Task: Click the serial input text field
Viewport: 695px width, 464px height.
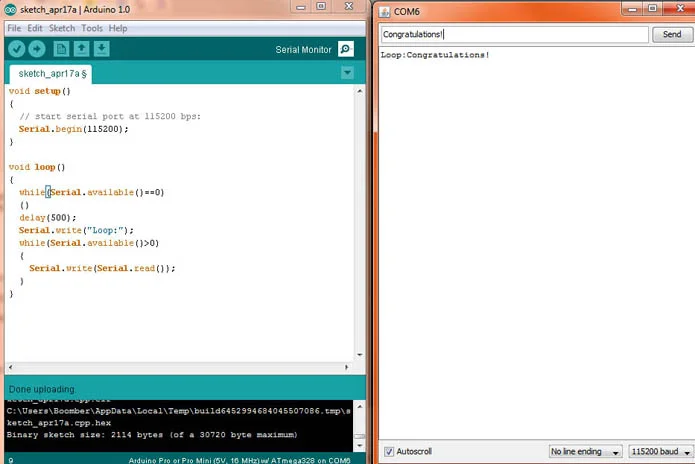Action: tap(515, 34)
